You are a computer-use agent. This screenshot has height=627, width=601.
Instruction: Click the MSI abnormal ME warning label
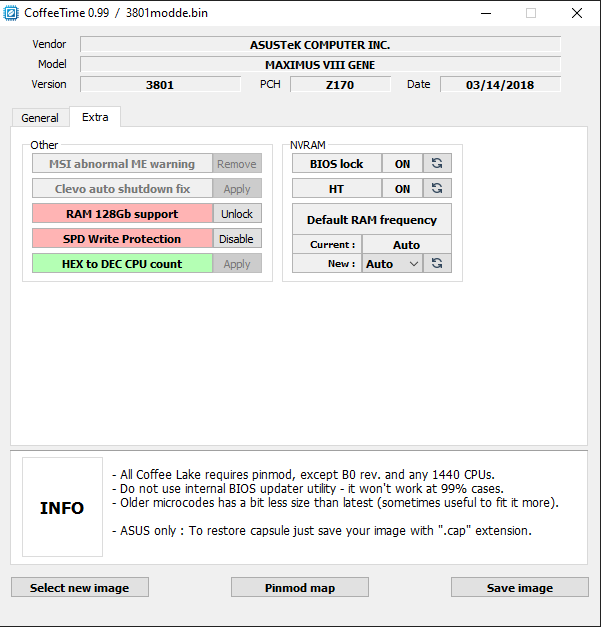[x=122, y=164]
